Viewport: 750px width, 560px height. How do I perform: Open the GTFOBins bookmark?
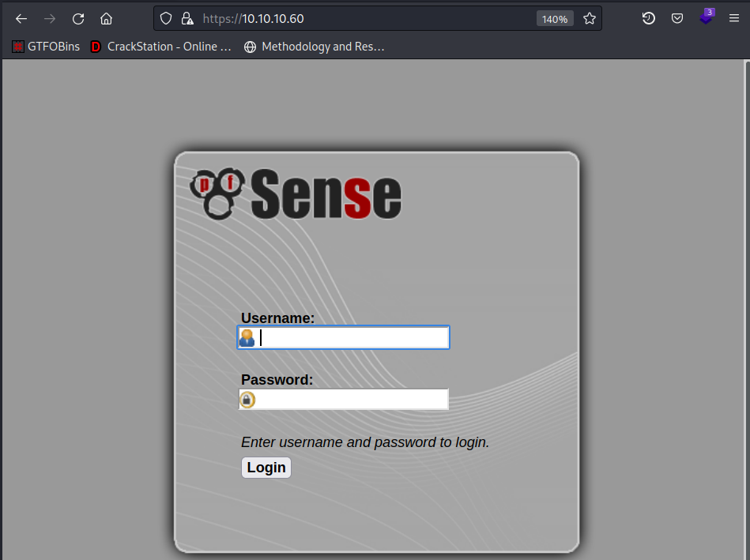pyautogui.click(x=46, y=47)
